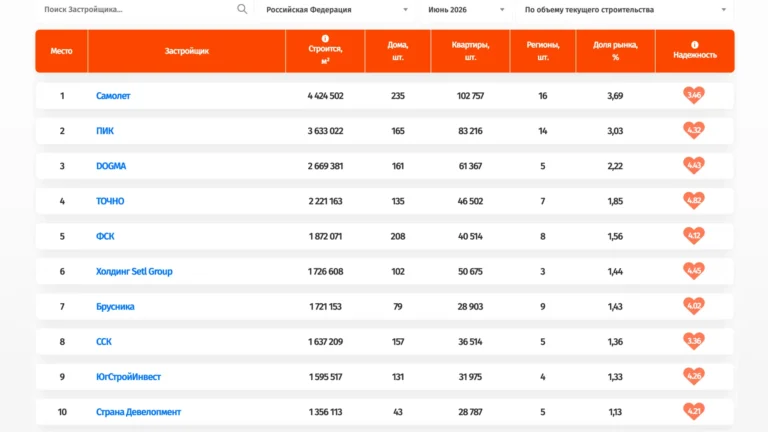Open the Российская Федерация region dropdown
768x432 pixels.
coord(336,10)
